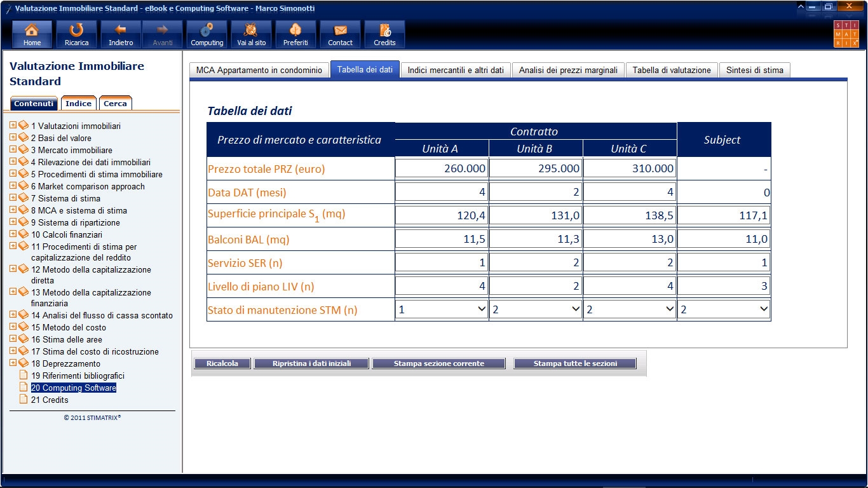Click Servizio SER field for Unità A
This screenshot has width=868, height=488.
[442, 262]
